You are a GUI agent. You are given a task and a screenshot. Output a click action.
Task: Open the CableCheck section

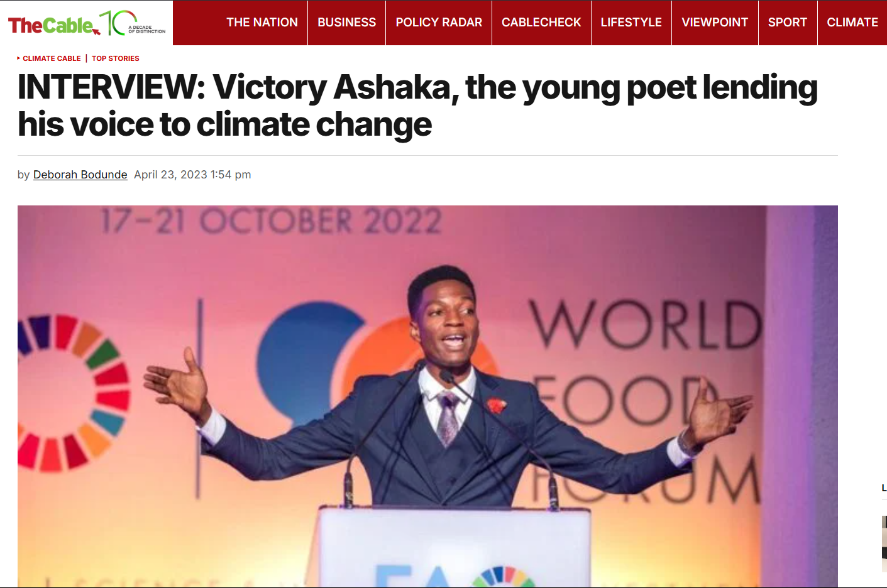point(541,23)
